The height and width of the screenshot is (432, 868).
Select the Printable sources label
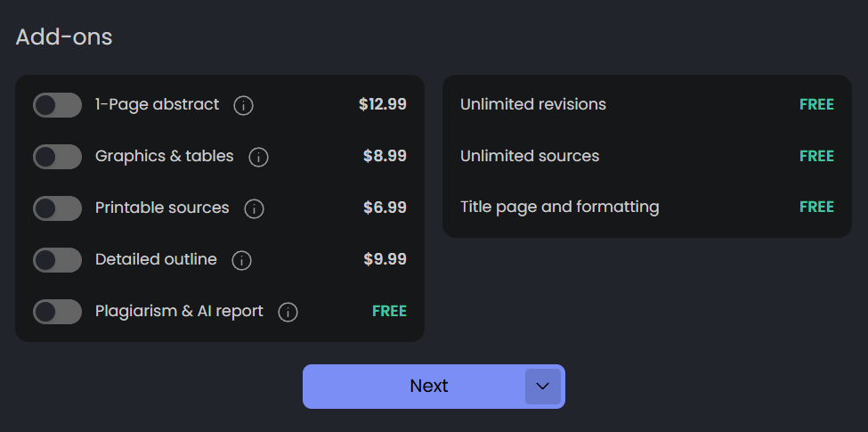point(162,208)
